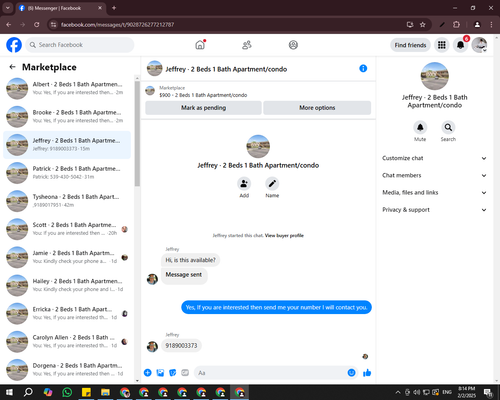Choose a GIF icon in composer
Screen dimensions: 500x400
pos(185,373)
